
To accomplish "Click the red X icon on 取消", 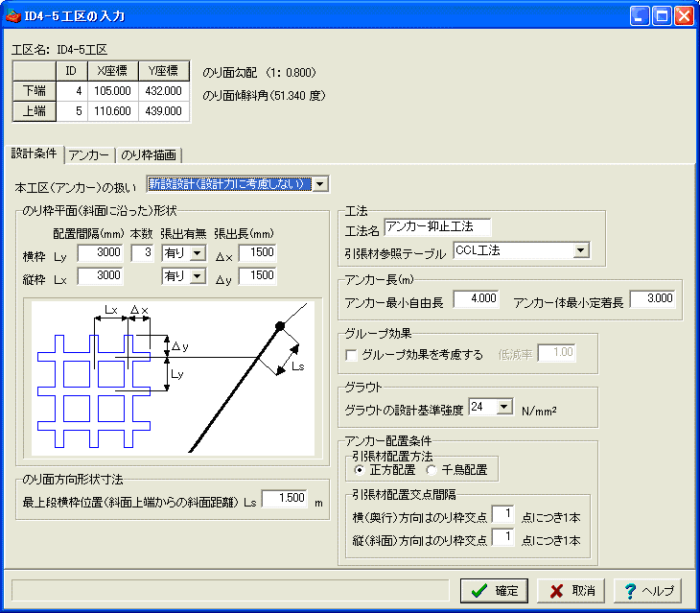I will 556,591.
